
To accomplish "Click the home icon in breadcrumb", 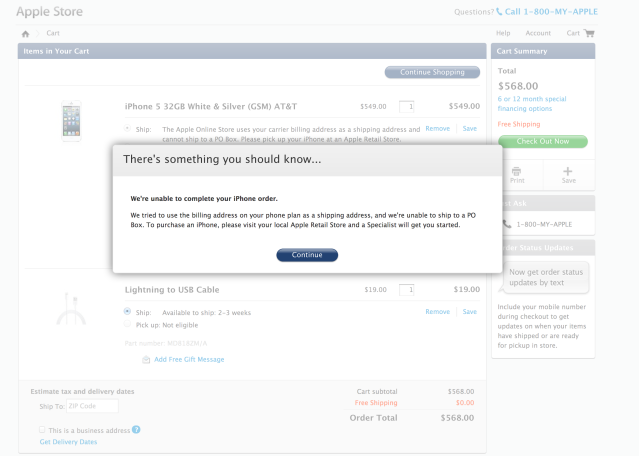I will [25, 34].
